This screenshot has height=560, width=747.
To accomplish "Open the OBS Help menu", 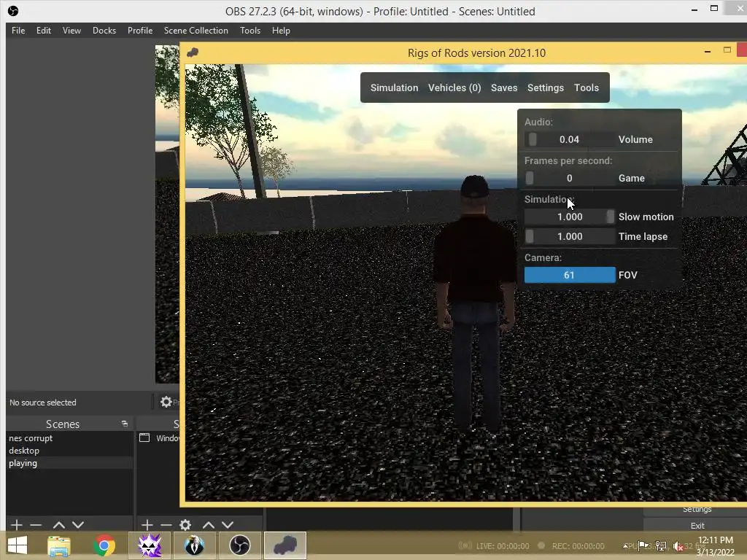I will (x=281, y=31).
